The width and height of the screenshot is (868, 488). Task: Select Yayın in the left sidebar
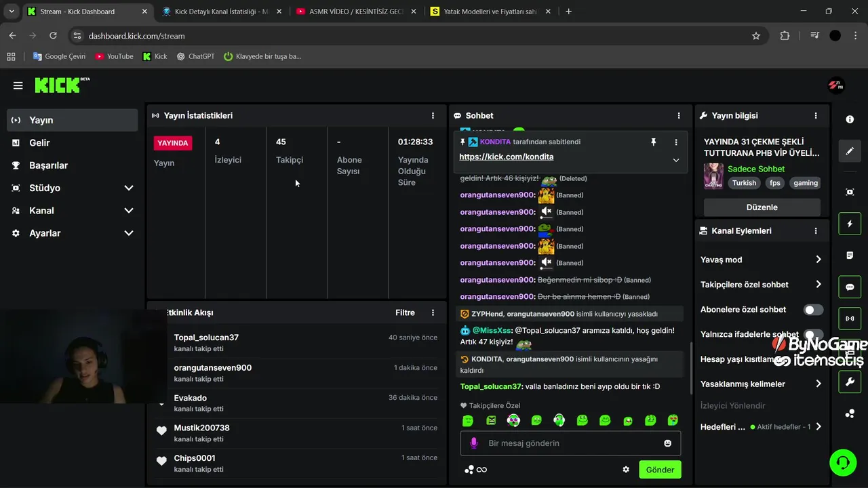point(73,120)
